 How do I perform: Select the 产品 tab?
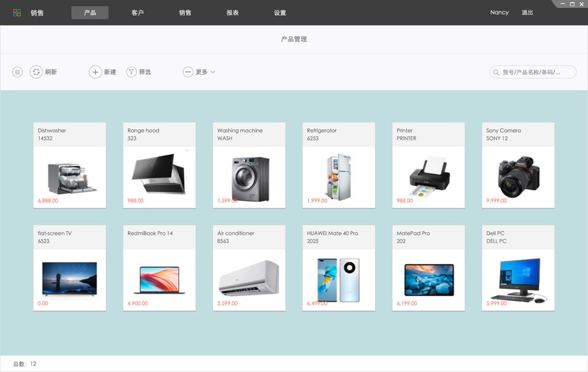pos(90,13)
